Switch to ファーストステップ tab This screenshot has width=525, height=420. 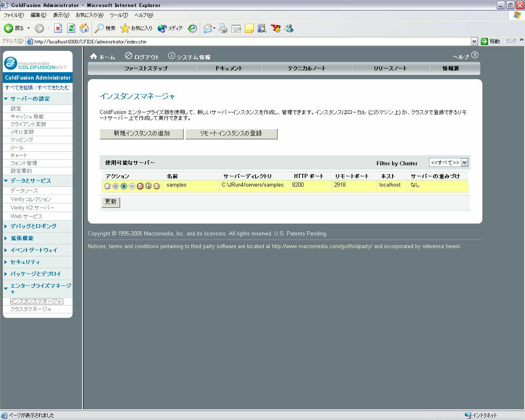146,68
